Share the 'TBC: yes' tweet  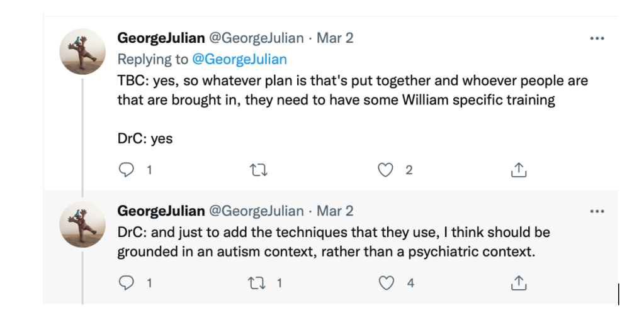pyautogui.click(x=518, y=170)
